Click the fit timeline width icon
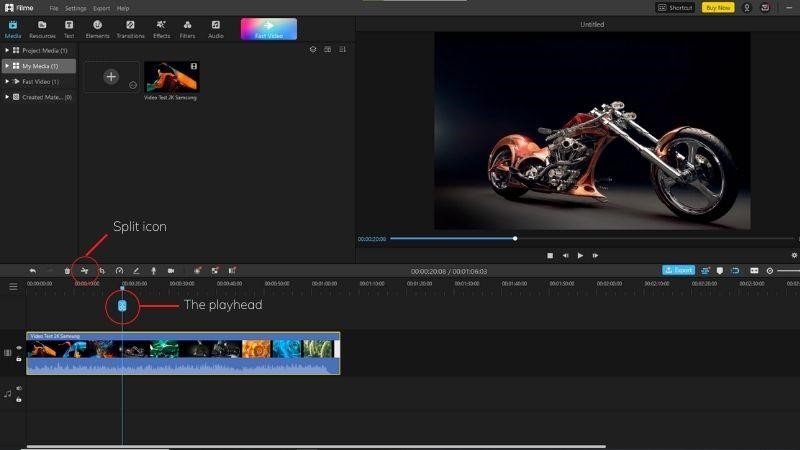This screenshot has height=450, width=800. click(754, 271)
